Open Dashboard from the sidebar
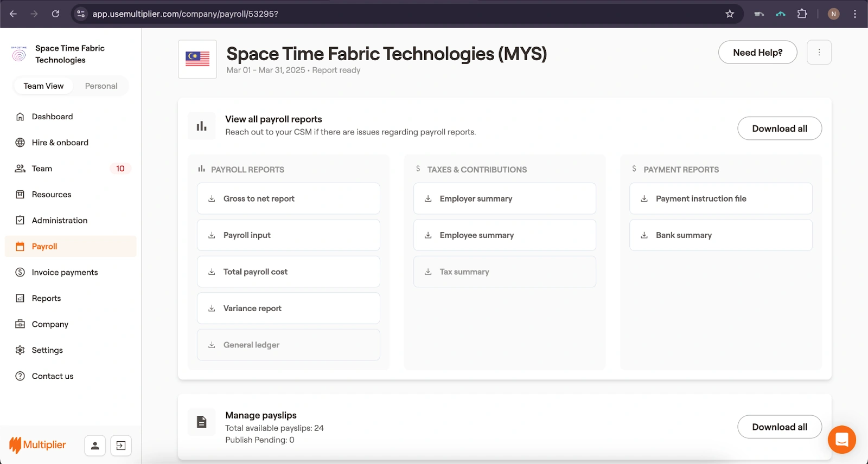This screenshot has height=464, width=868. pos(71,117)
